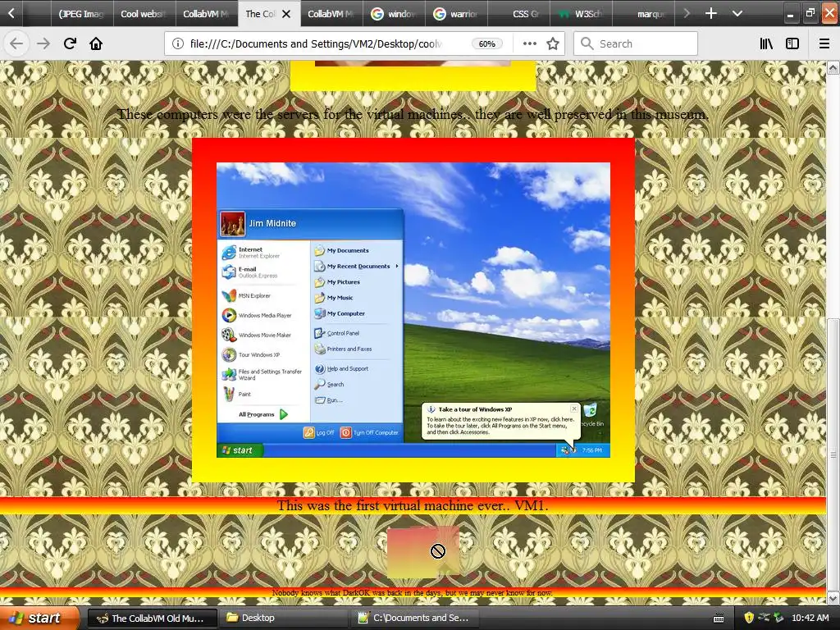The image size is (840, 630).
Task: Go back to the previous page
Action: point(16,43)
